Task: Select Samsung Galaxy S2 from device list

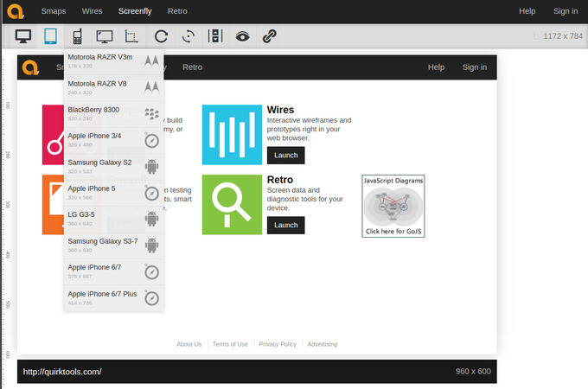Action: (114, 166)
